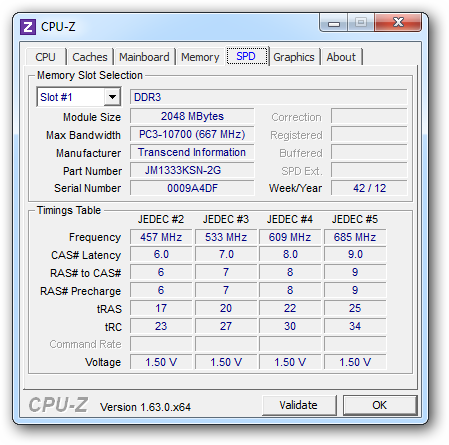Click tRAS value 17
Viewport: 449px width, 445px height.
click(161, 308)
